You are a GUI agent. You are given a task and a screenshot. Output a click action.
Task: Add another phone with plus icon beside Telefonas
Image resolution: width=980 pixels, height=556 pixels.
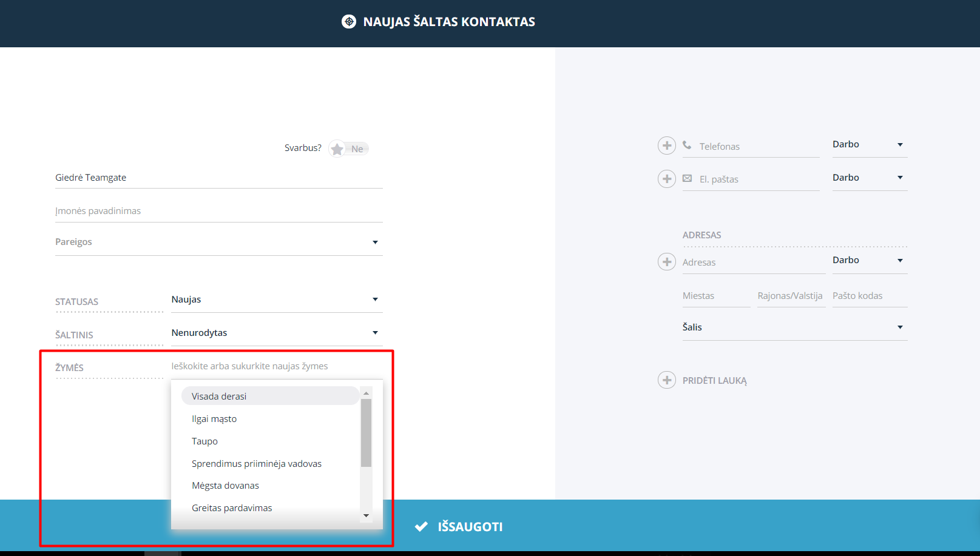click(x=667, y=146)
